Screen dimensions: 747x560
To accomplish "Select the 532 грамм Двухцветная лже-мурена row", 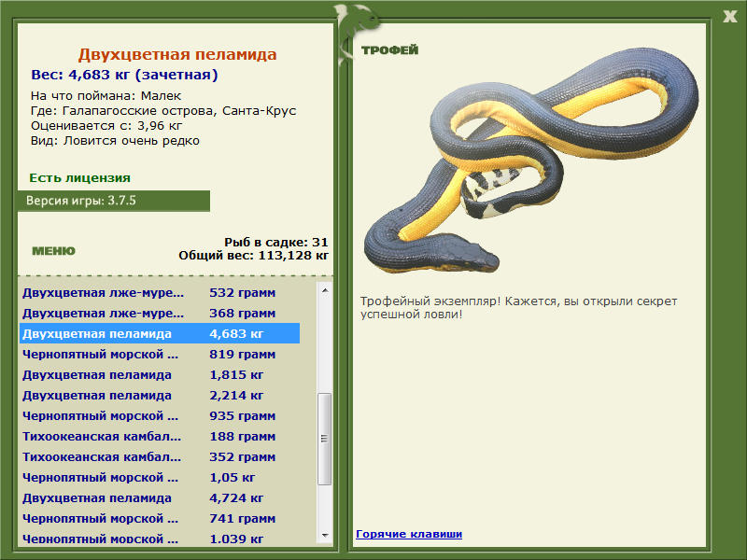I will pyautogui.click(x=160, y=292).
